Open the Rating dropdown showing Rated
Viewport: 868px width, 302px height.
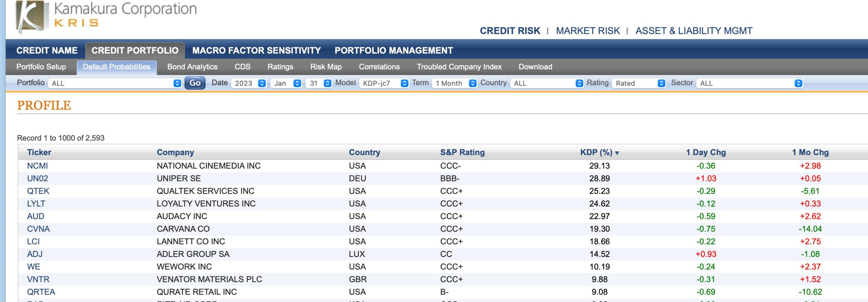tap(639, 83)
